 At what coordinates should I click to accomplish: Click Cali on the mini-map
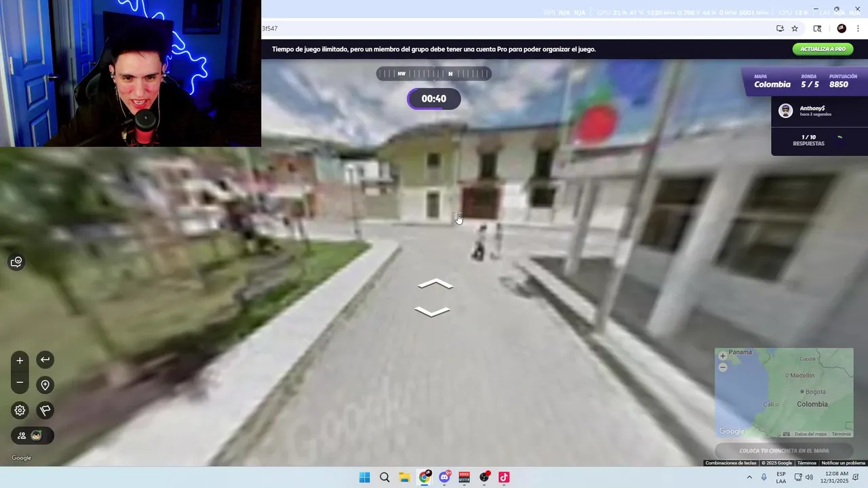point(770,405)
